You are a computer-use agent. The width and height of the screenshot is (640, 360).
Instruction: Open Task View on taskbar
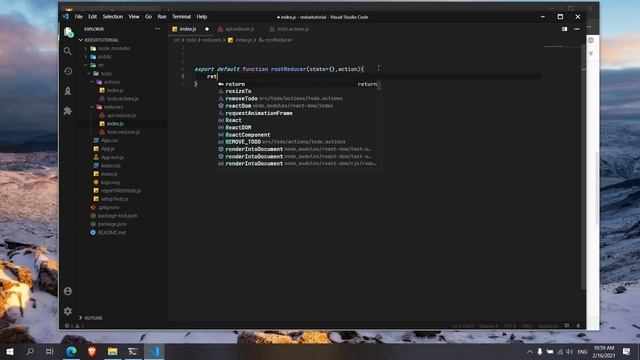coord(50,351)
